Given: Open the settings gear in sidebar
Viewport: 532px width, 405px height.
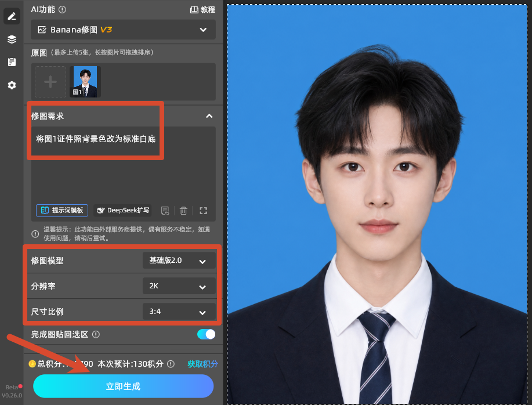Looking at the screenshot, I should [x=12, y=85].
